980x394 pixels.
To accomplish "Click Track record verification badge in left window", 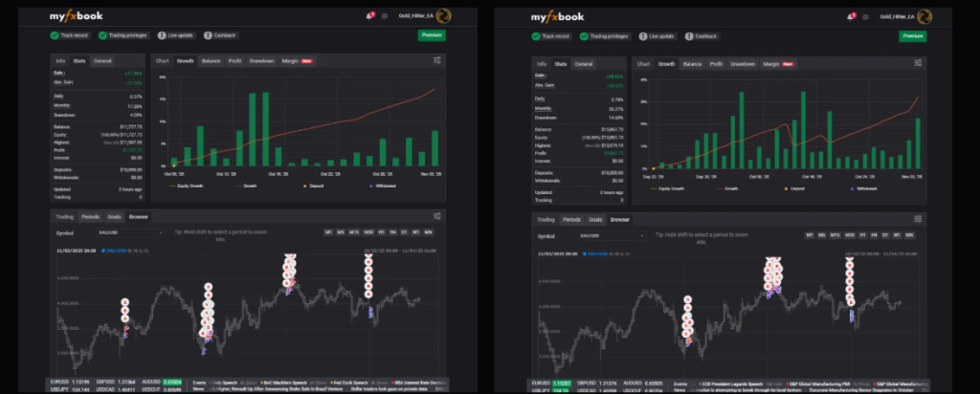I will (70, 35).
